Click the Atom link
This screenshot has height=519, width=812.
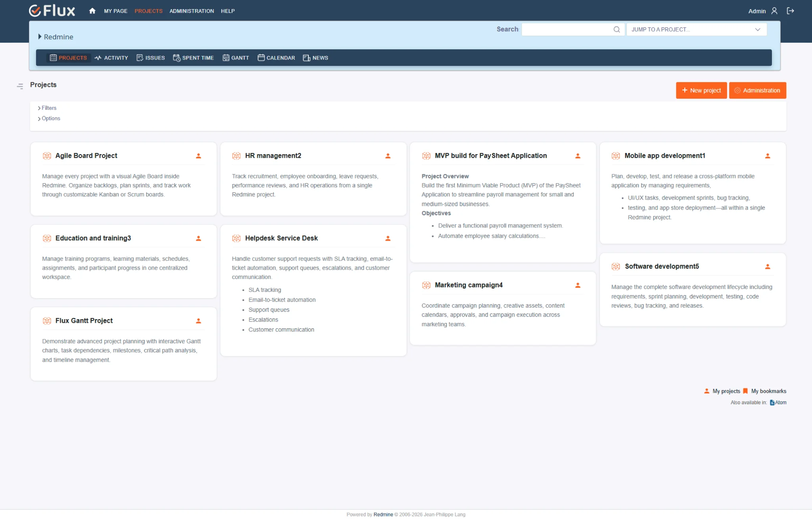[x=781, y=402]
